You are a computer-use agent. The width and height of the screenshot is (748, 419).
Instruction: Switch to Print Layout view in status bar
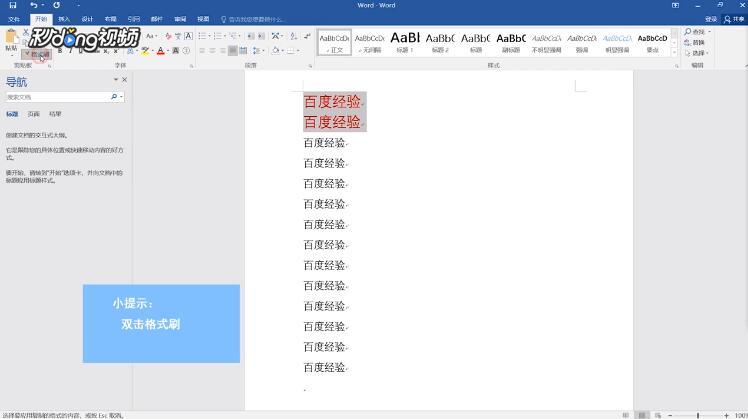click(x=642, y=415)
